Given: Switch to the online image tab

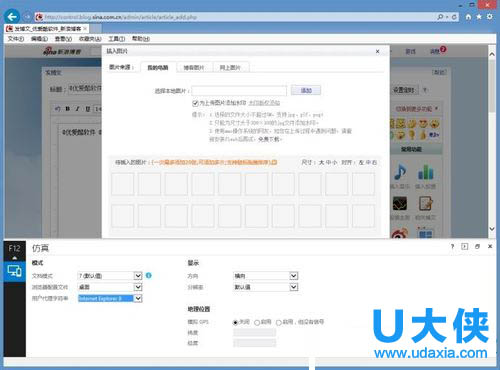Looking at the screenshot, I should pos(230,68).
